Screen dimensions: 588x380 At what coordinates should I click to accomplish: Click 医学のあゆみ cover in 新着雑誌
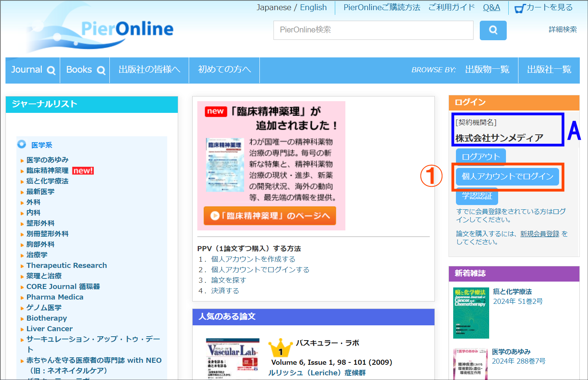tap(470, 364)
